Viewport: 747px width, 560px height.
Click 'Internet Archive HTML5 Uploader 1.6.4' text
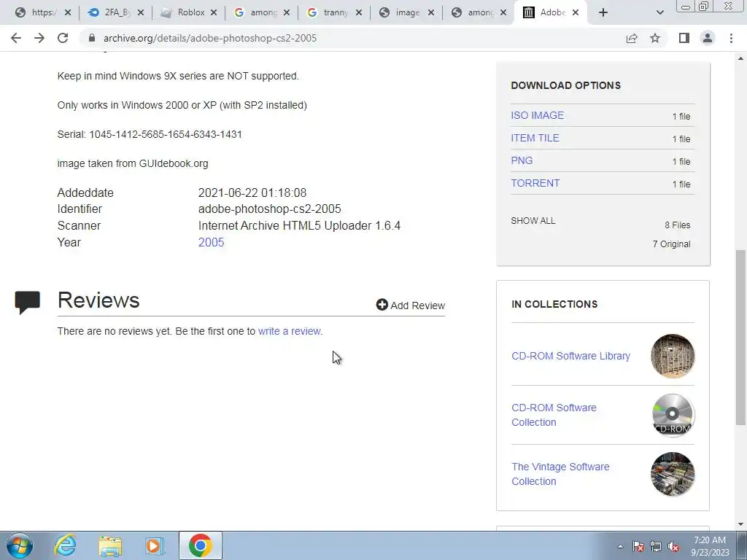299,226
